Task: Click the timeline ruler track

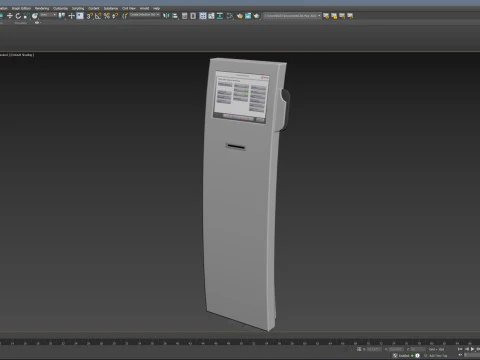Action: coord(240,342)
